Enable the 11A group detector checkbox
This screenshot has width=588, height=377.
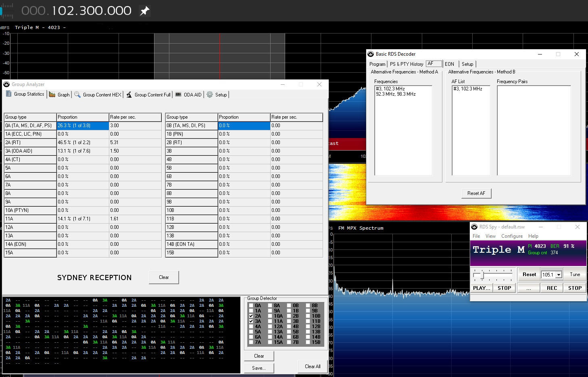(x=270, y=321)
